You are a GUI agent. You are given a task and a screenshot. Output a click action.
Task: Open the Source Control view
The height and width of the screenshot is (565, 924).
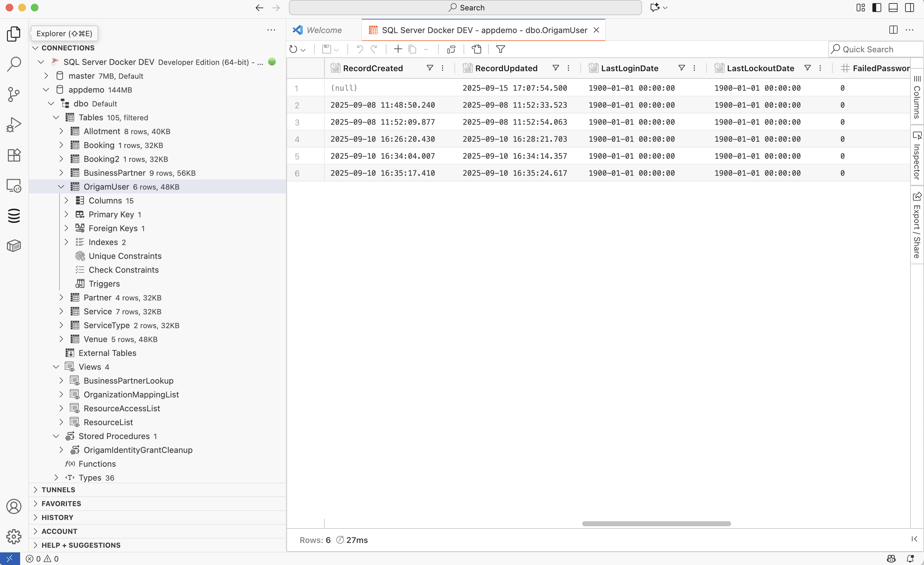click(14, 94)
